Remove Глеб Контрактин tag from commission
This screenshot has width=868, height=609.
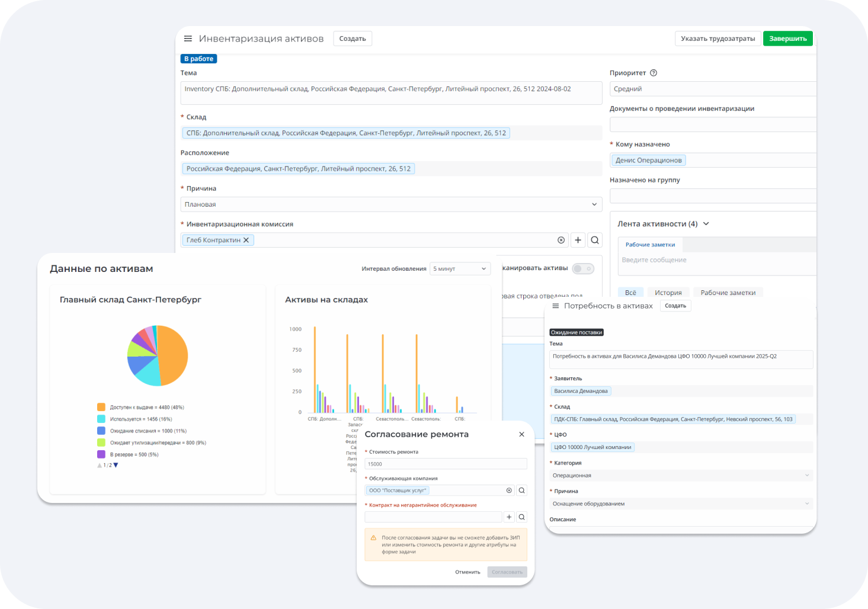tap(246, 240)
